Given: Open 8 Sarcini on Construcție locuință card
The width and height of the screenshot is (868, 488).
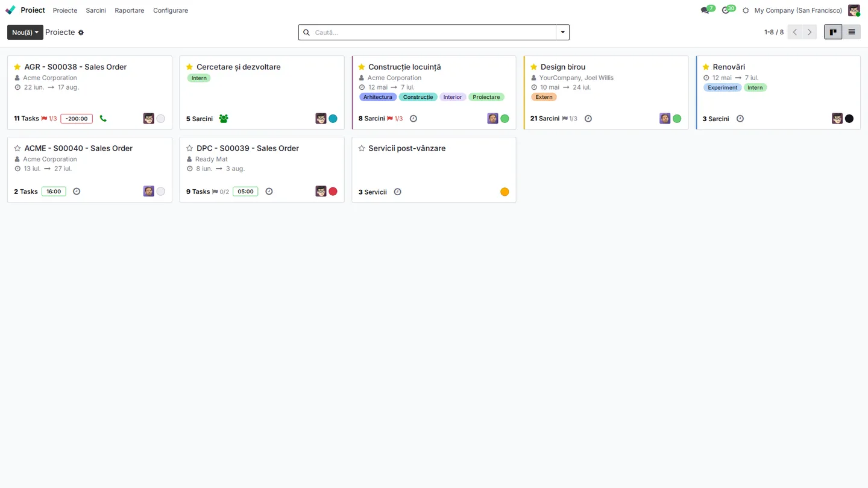Looking at the screenshot, I should 372,119.
